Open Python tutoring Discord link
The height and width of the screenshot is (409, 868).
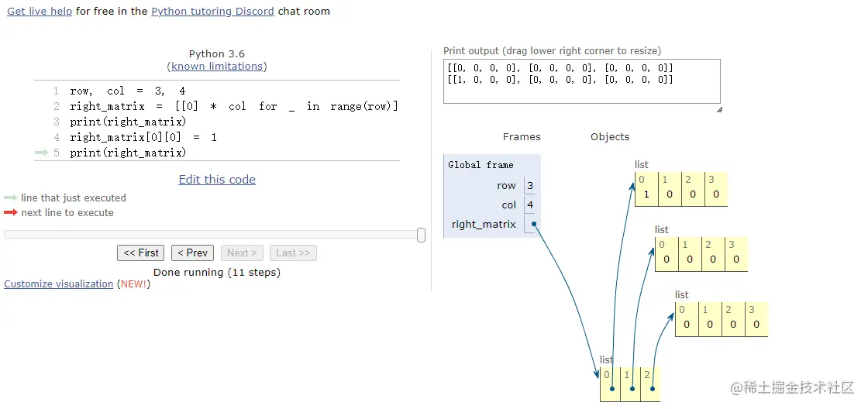212,11
